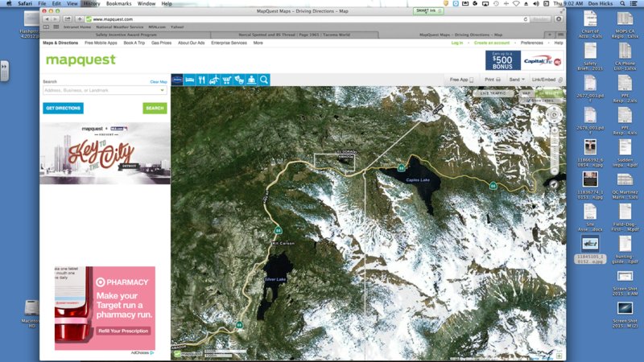Expand the search box dropdown arrow

coord(163,90)
